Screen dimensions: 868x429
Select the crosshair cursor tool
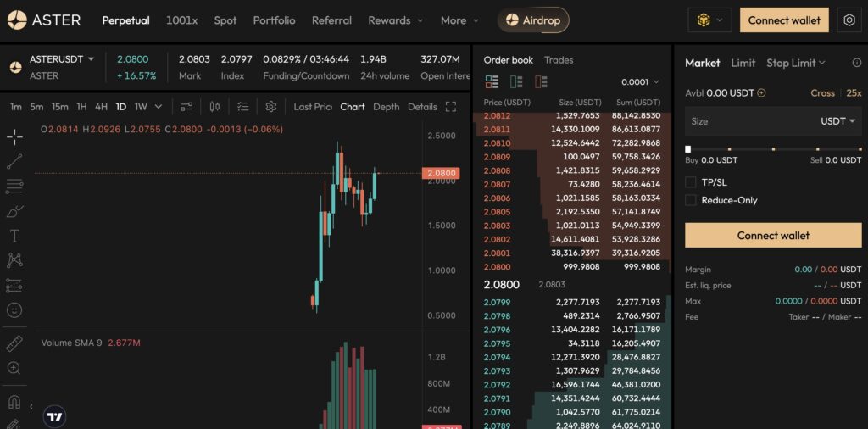click(x=14, y=136)
